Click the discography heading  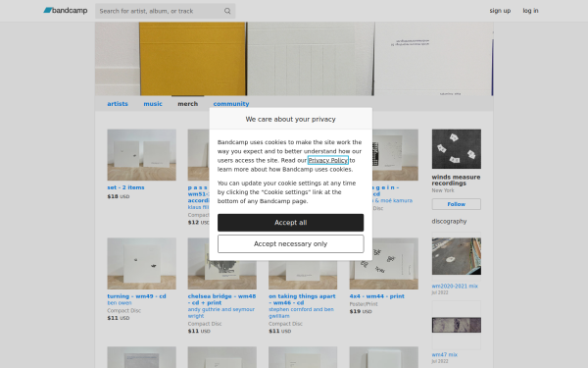[449, 221]
